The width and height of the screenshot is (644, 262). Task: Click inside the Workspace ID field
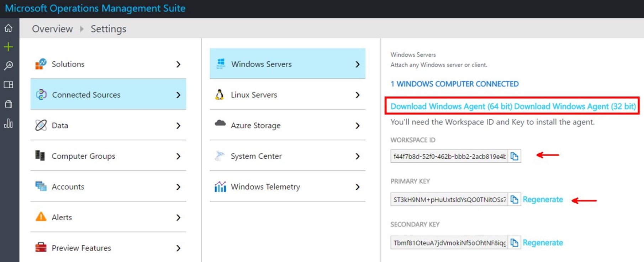click(x=449, y=156)
